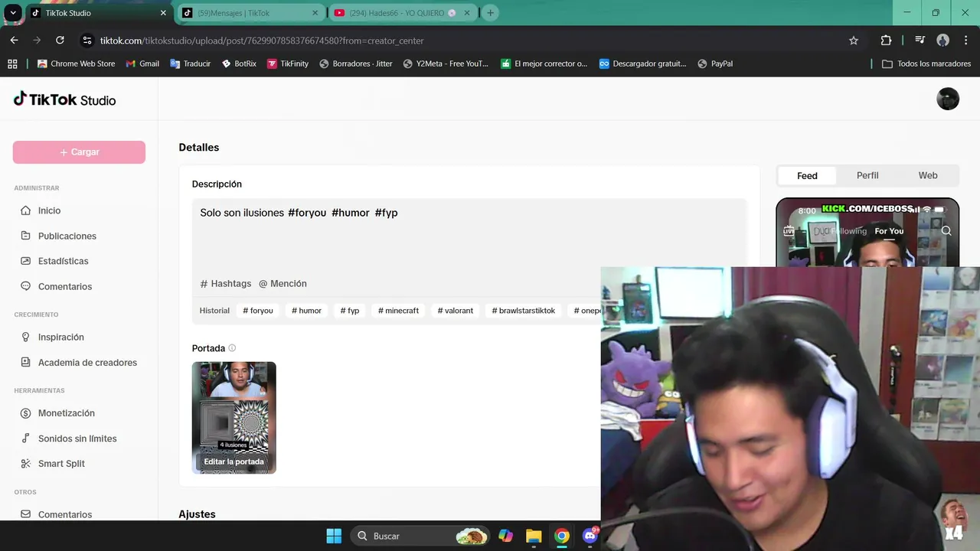Open Discord from the taskbar
This screenshot has width=980, height=551.
(x=590, y=536)
